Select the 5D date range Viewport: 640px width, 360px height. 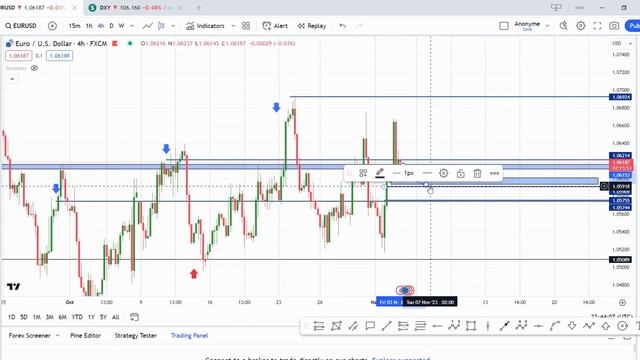[x=24, y=317]
